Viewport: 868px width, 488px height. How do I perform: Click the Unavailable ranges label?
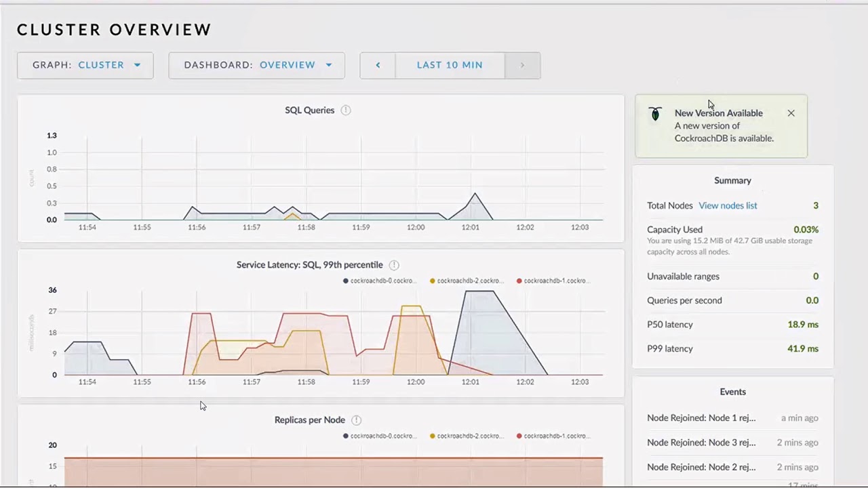coord(683,277)
